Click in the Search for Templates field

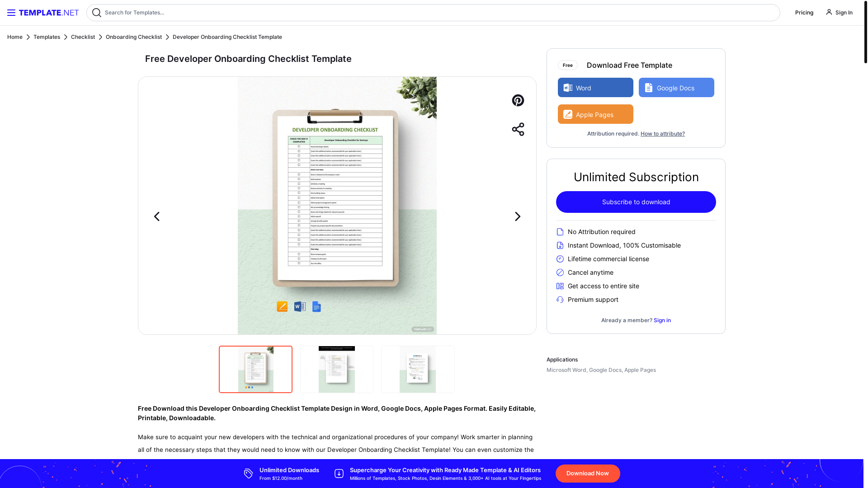point(433,13)
